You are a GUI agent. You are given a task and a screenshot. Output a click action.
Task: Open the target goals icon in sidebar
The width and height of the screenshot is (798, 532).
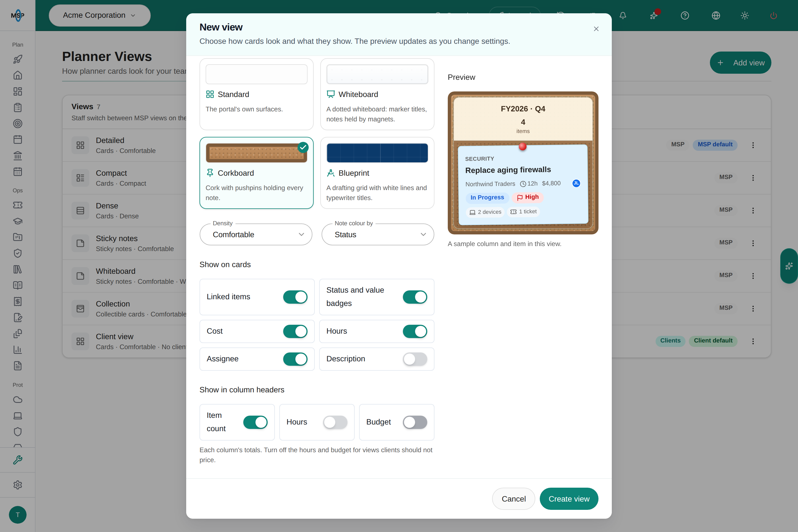tap(18, 124)
